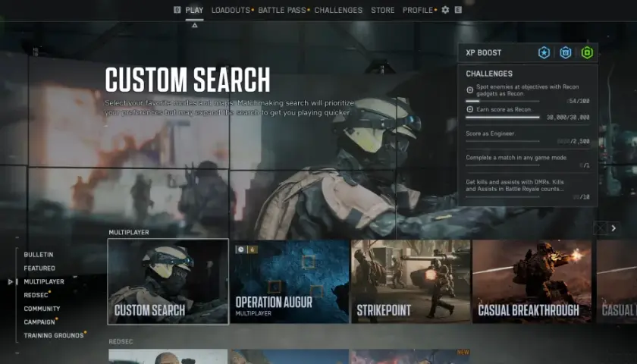
Task: Open REDSEC in the side menu
Action: 36,295
